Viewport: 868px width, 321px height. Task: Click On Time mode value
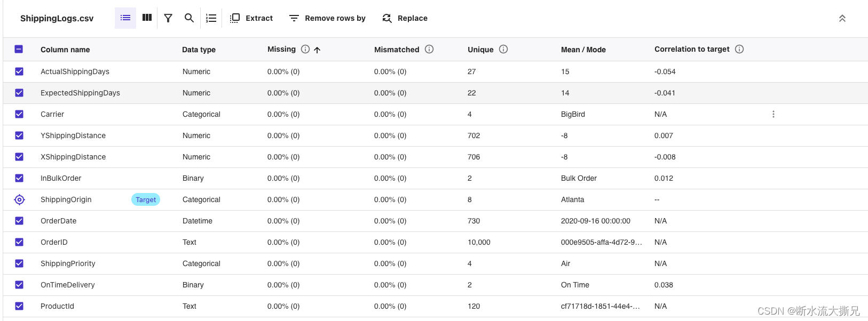coord(575,285)
